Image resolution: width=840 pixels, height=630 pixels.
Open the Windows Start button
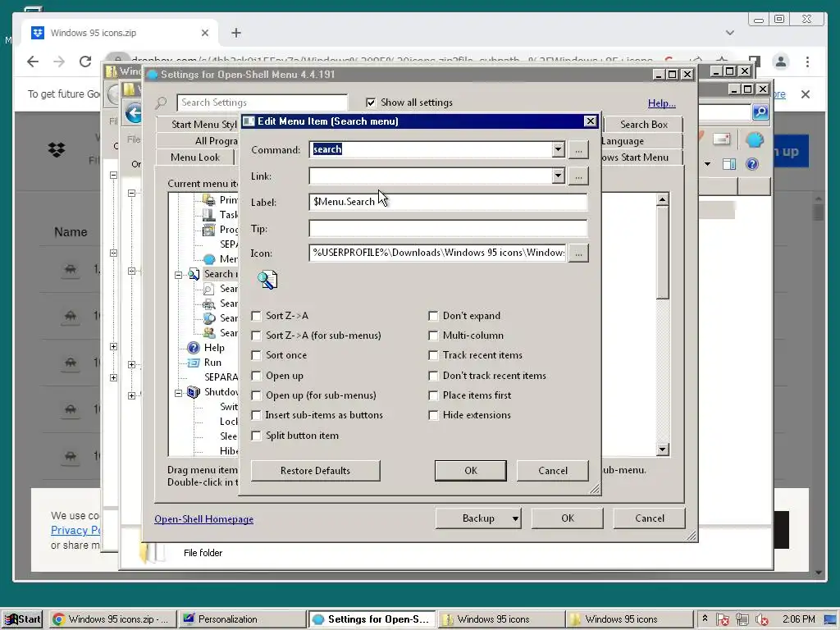point(22,619)
